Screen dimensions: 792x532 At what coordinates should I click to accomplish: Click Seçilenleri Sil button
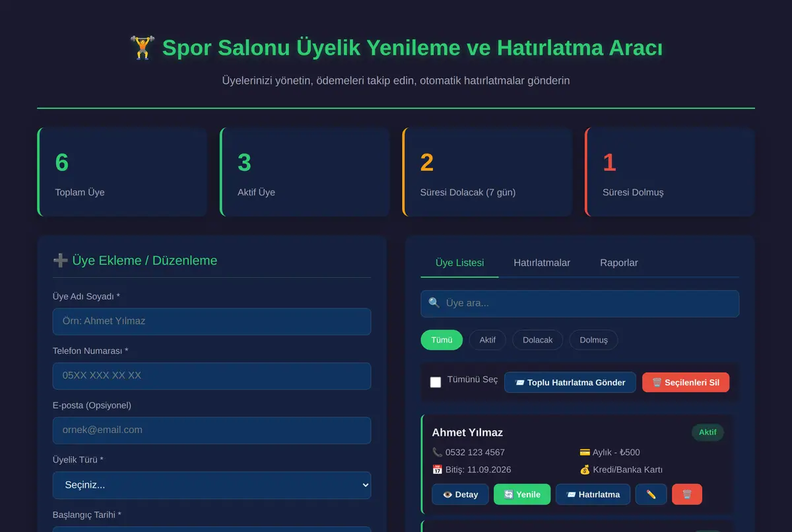[x=686, y=382]
